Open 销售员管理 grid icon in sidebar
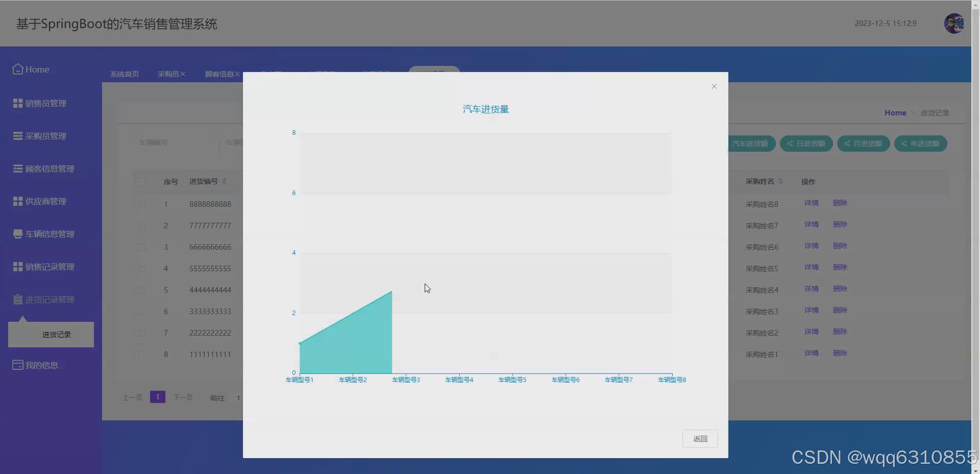The image size is (980, 474). 18,103
